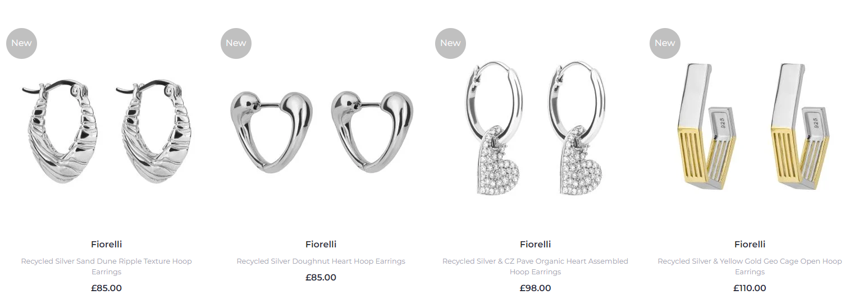
Task: Click the New badge on Pave Heart earrings
Action: click(x=450, y=43)
